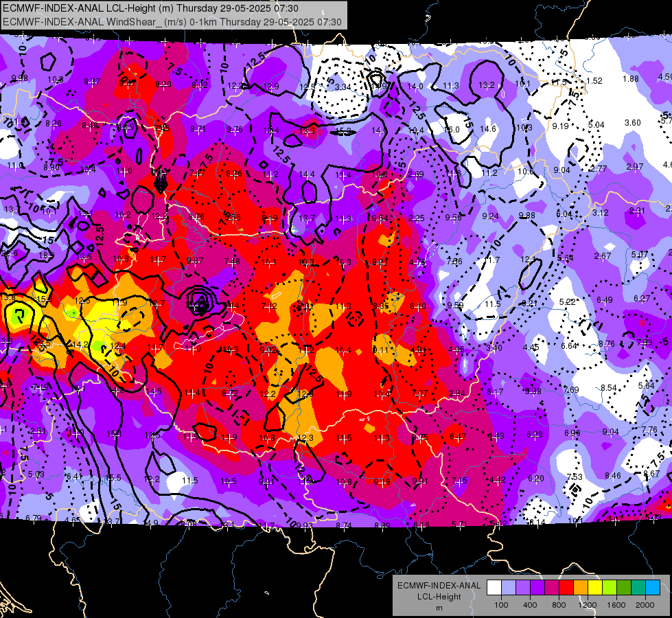Click the 'LCL-Height' label in the legend box
Image resolution: width=672 pixels, height=618 pixels.
coord(439,597)
